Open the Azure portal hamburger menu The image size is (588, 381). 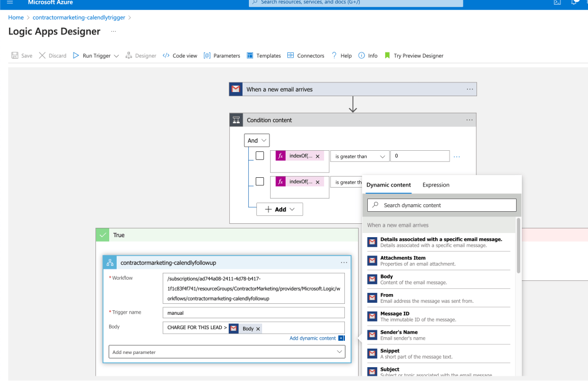pos(10,2)
